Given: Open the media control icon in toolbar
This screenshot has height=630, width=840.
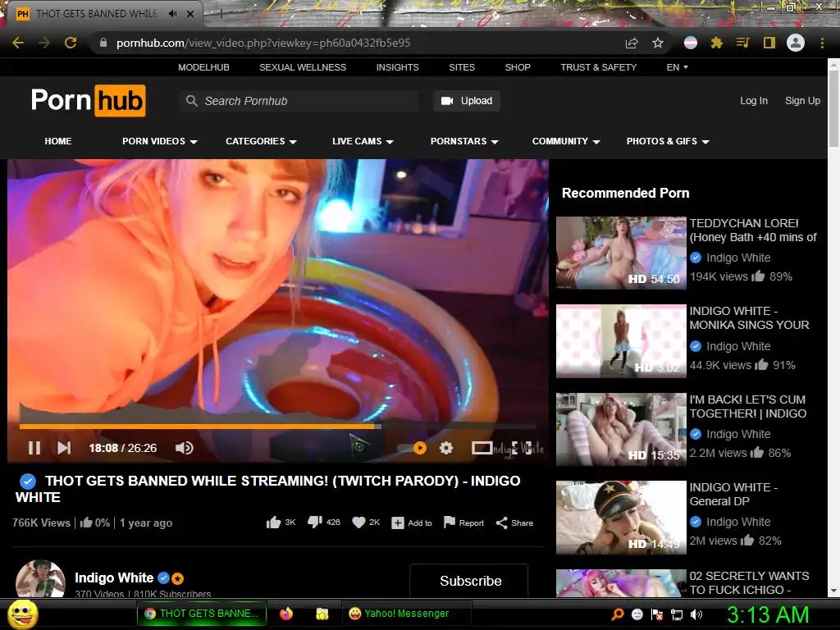Looking at the screenshot, I should (742, 43).
